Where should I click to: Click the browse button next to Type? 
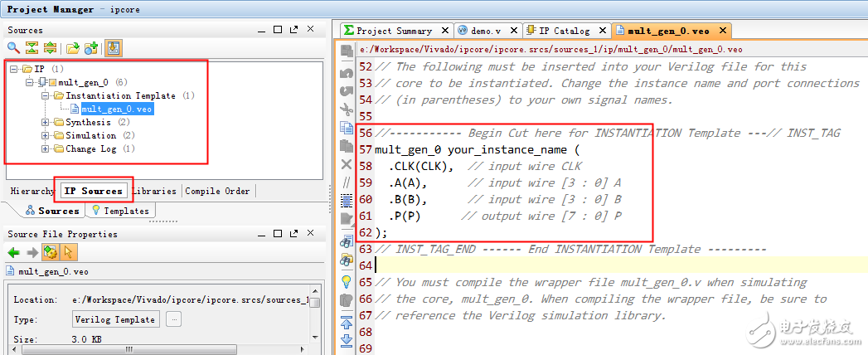tap(174, 319)
